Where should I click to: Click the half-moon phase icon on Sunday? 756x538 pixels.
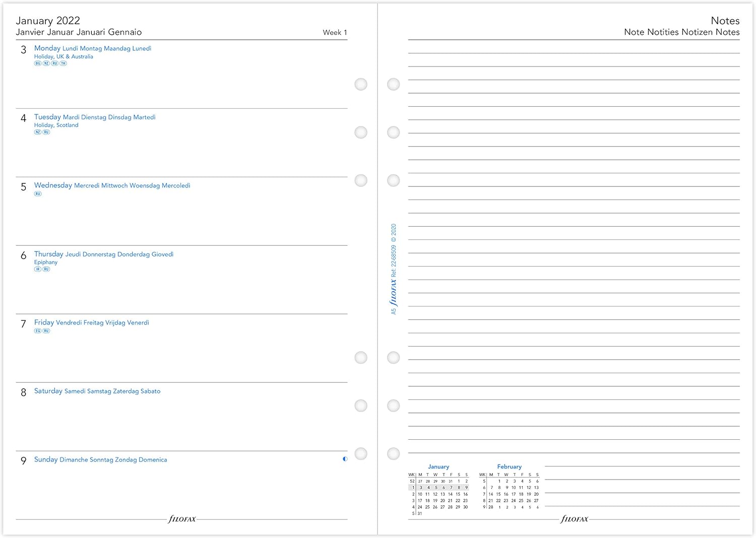[345, 459]
